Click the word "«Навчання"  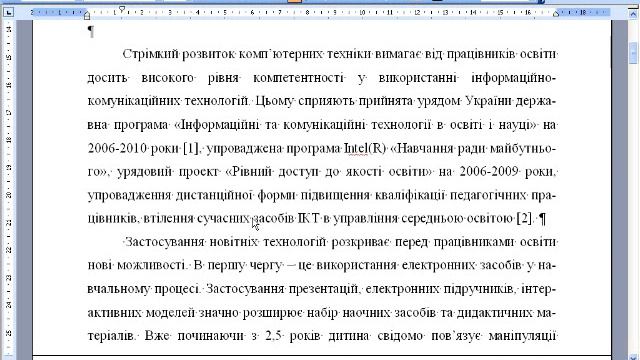tap(422, 148)
